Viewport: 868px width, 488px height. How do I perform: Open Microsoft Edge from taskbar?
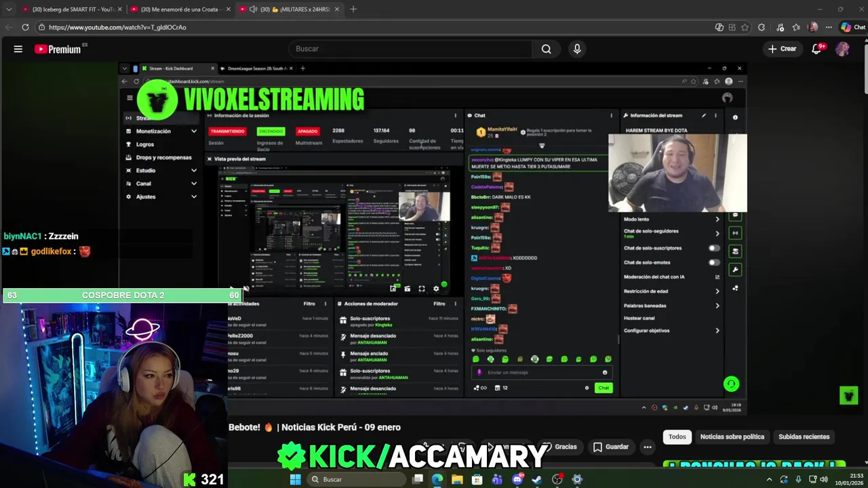[x=437, y=479]
